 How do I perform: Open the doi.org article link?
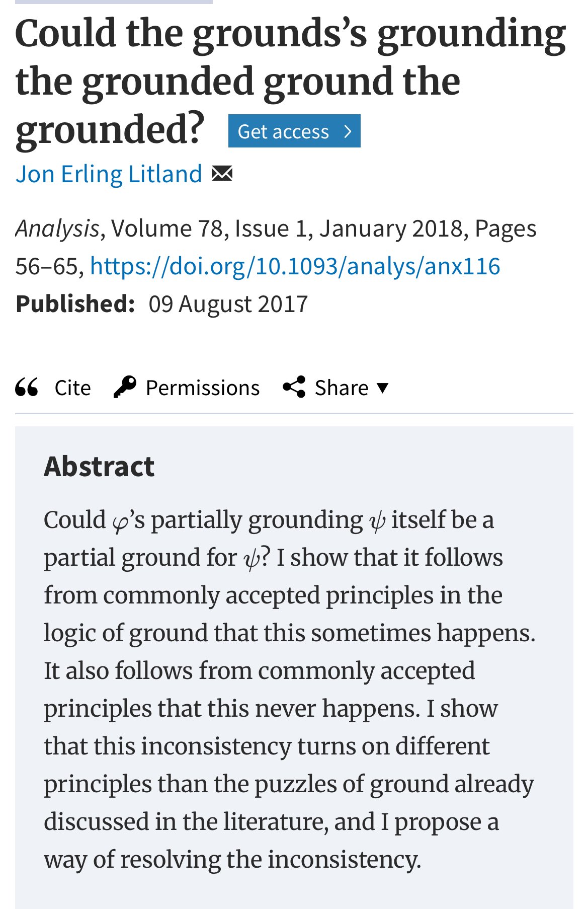pyautogui.click(x=295, y=266)
